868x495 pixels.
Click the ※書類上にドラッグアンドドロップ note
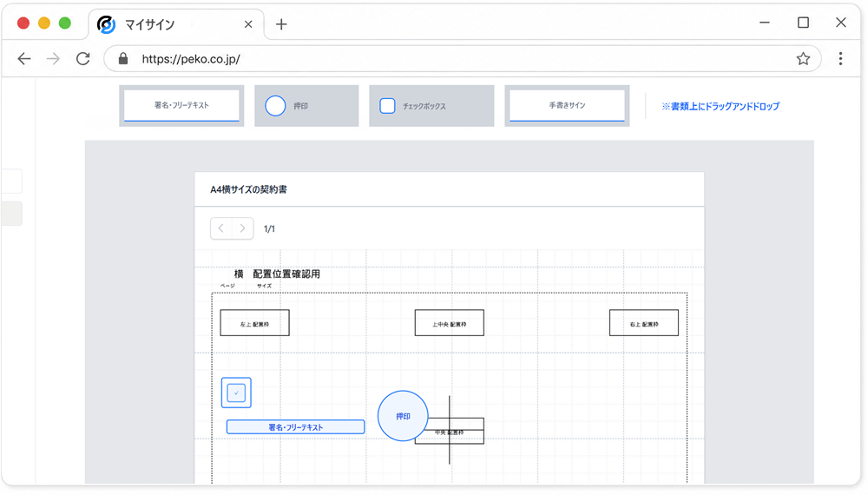pos(720,106)
